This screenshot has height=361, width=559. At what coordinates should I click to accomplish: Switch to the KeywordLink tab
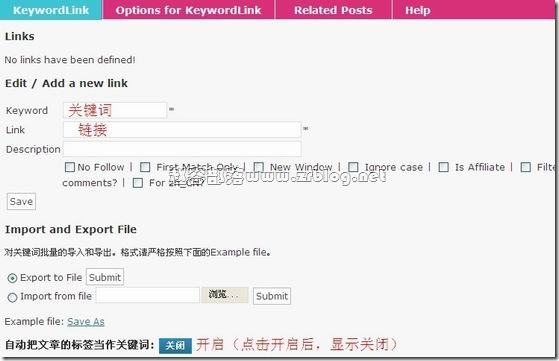(51, 10)
